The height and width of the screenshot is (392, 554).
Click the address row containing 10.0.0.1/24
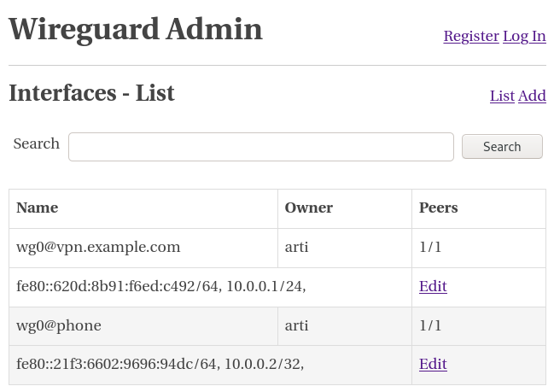(x=160, y=286)
